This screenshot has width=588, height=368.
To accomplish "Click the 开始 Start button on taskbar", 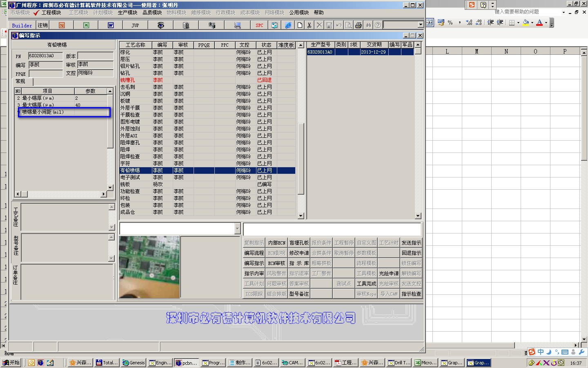I will pos(11,363).
